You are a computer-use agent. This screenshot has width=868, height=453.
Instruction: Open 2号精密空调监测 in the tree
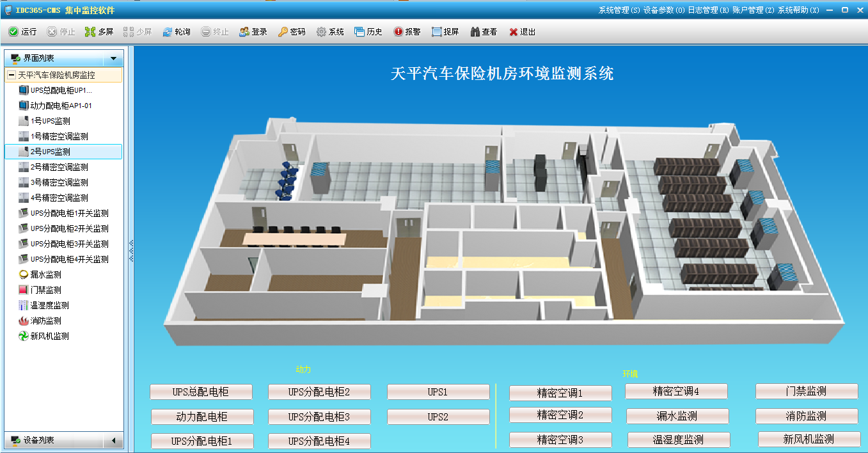59,167
